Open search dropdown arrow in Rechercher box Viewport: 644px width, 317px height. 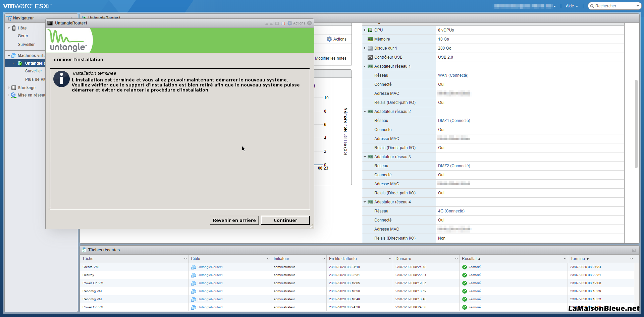(638, 6)
